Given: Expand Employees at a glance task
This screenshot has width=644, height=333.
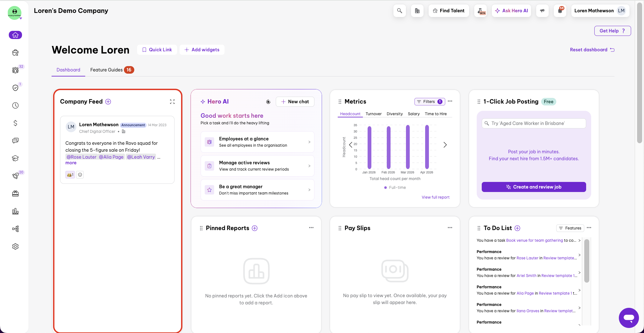Looking at the screenshot, I should click(x=257, y=142).
